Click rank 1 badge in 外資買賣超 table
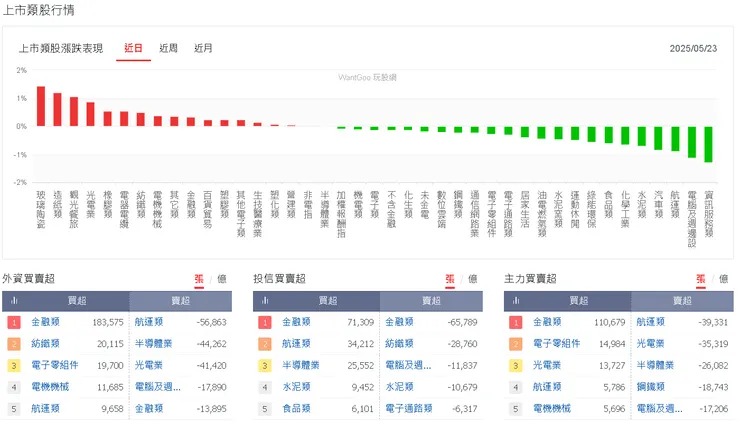 coord(13,322)
